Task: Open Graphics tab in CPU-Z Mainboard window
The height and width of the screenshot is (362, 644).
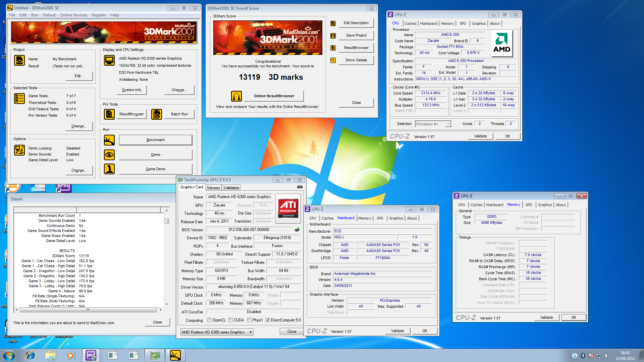Action: pyautogui.click(x=396, y=218)
